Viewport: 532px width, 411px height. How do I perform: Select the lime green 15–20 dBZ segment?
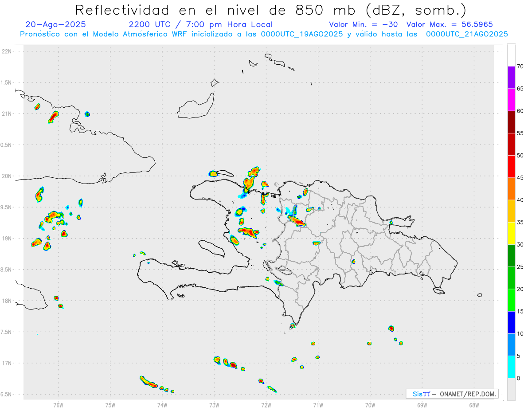point(511,300)
